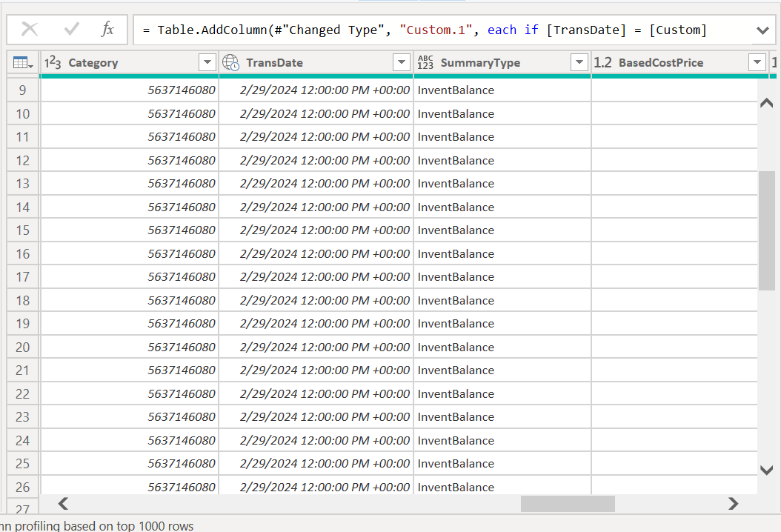
Task: Click the vertical scrollbar thumb
Action: click(x=767, y=230)
